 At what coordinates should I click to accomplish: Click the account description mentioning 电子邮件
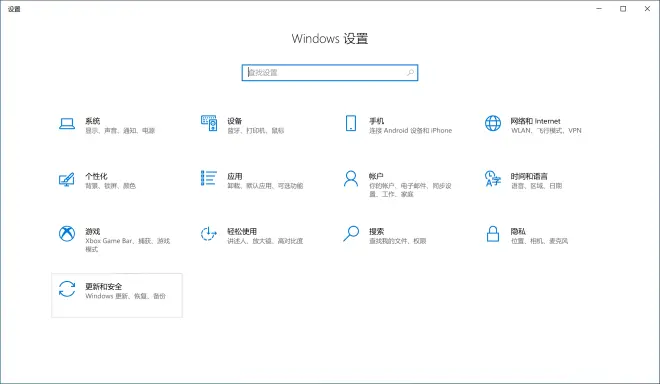tap(410, 190)
